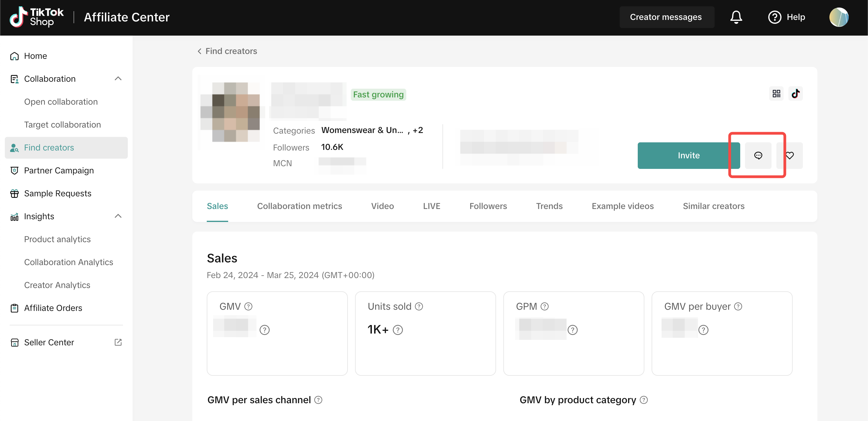Expand the +2 categories list
Image resolution: width=868 pixels, height=421 pixels.
coord(417,130)
